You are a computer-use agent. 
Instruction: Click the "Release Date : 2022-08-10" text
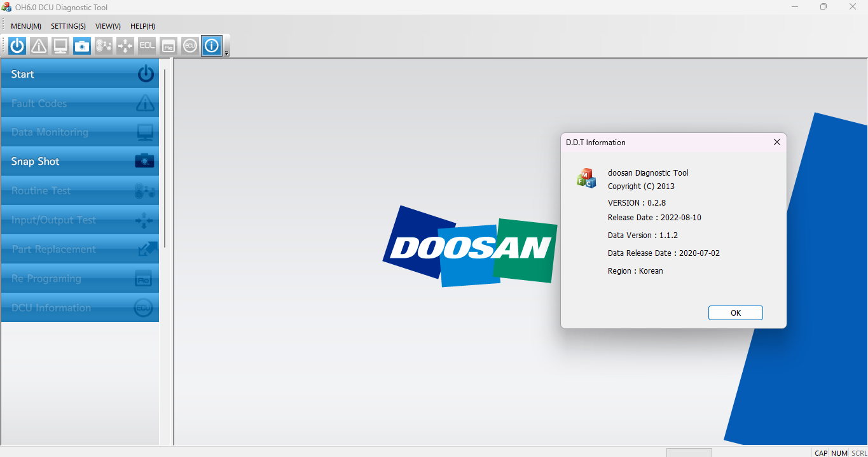click(654, 217)
